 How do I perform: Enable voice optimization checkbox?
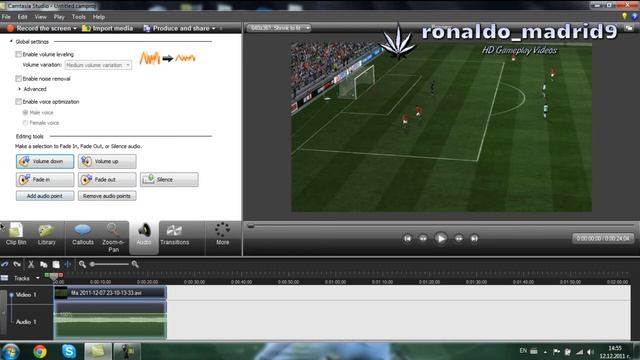[x=18, y=101]
